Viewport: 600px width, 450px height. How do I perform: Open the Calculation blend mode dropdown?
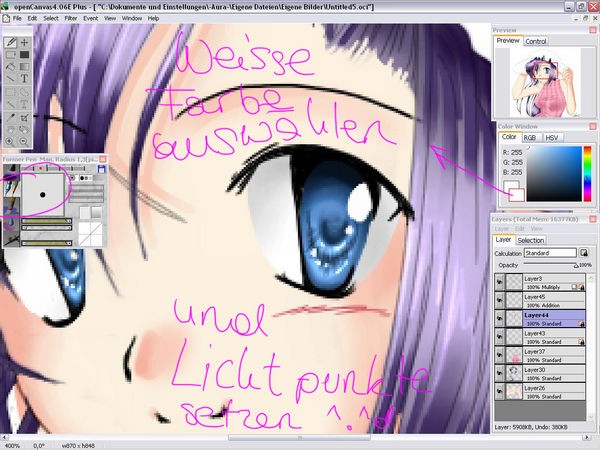(x=553, y=253)
